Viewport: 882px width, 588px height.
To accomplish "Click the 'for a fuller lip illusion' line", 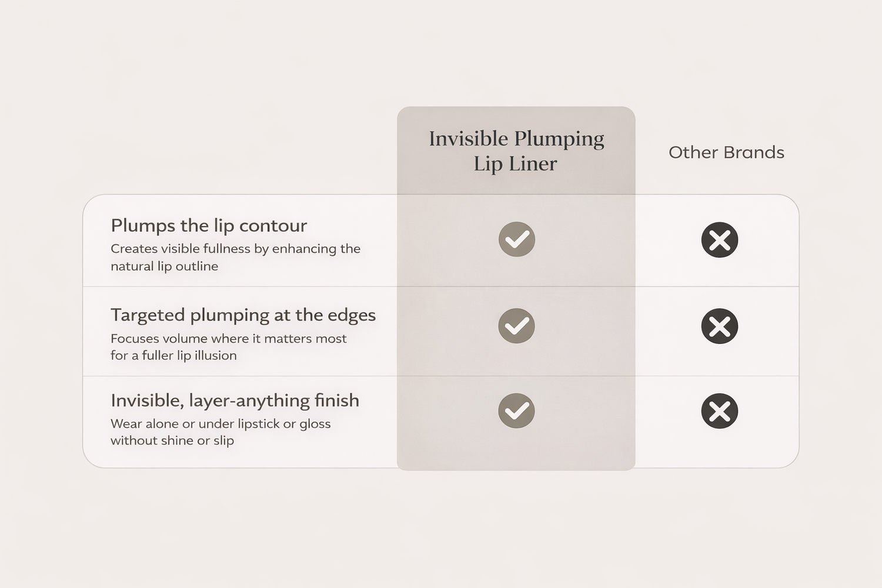I will (173, 356).
